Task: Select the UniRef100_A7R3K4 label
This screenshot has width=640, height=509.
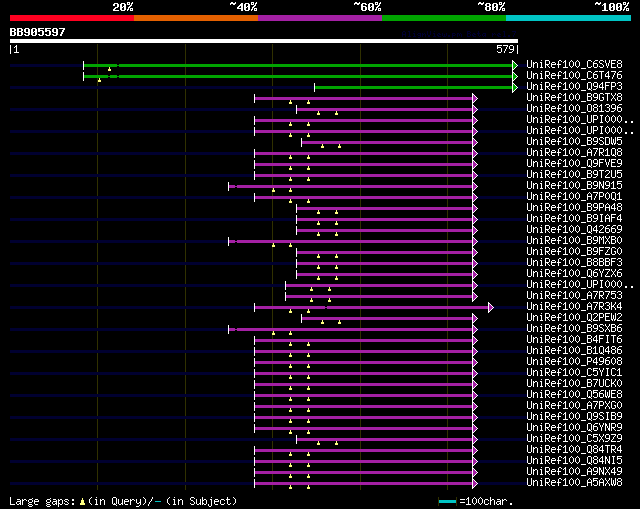Action: [x=574, y=307]
